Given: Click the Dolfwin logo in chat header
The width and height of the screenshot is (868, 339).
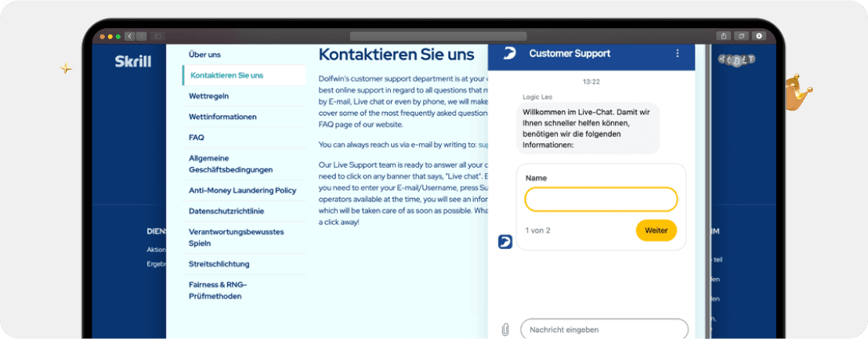Looking at the screenshot, I should (x=509, y=53).
